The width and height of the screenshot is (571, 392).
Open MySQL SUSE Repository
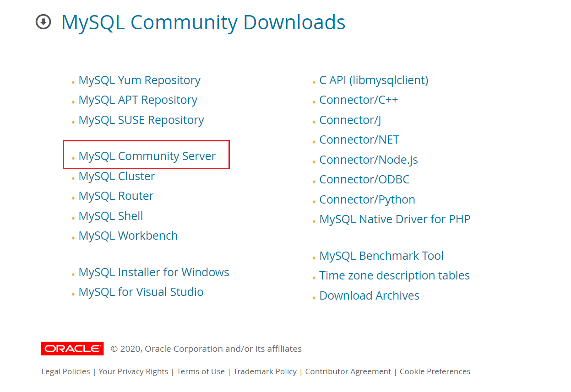[141, 120]
